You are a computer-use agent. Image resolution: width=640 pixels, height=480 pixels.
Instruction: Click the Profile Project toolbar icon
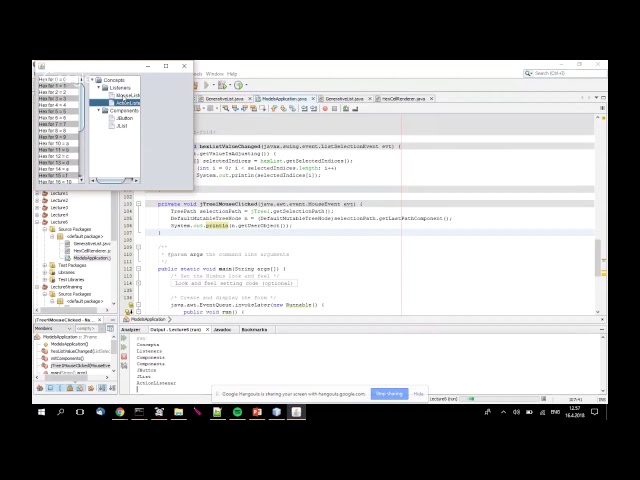pyautogui.click(x=239, y=85)
